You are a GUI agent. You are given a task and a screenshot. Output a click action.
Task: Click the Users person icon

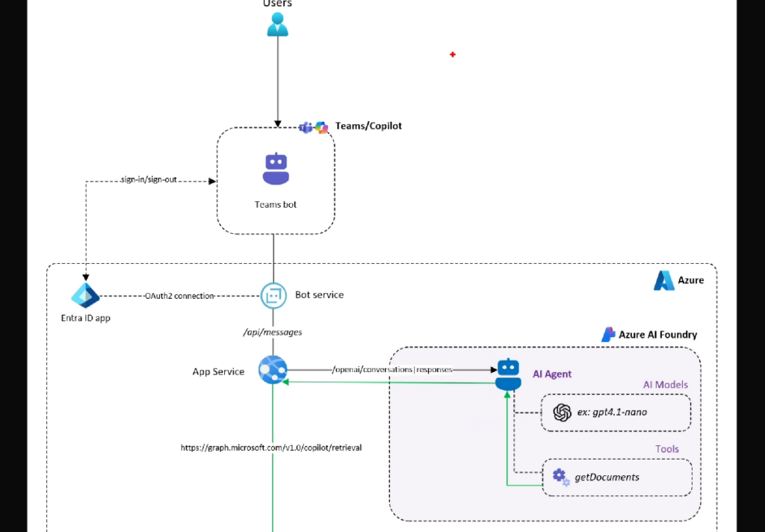278,25
